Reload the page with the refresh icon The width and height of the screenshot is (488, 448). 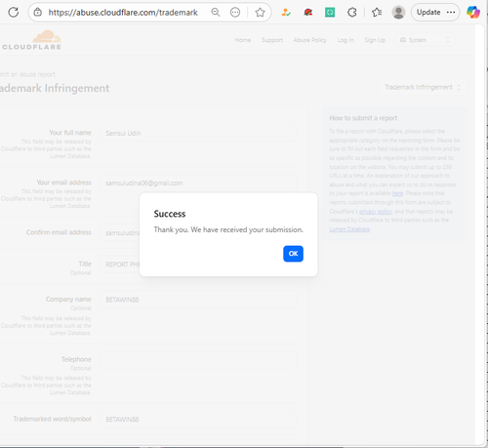pos(14,13)
